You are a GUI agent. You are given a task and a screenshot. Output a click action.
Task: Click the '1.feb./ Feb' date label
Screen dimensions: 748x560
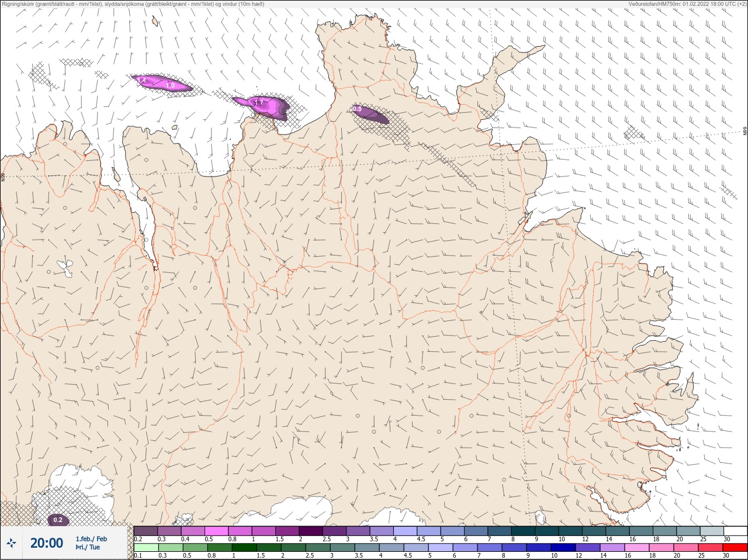pos(91,539)
